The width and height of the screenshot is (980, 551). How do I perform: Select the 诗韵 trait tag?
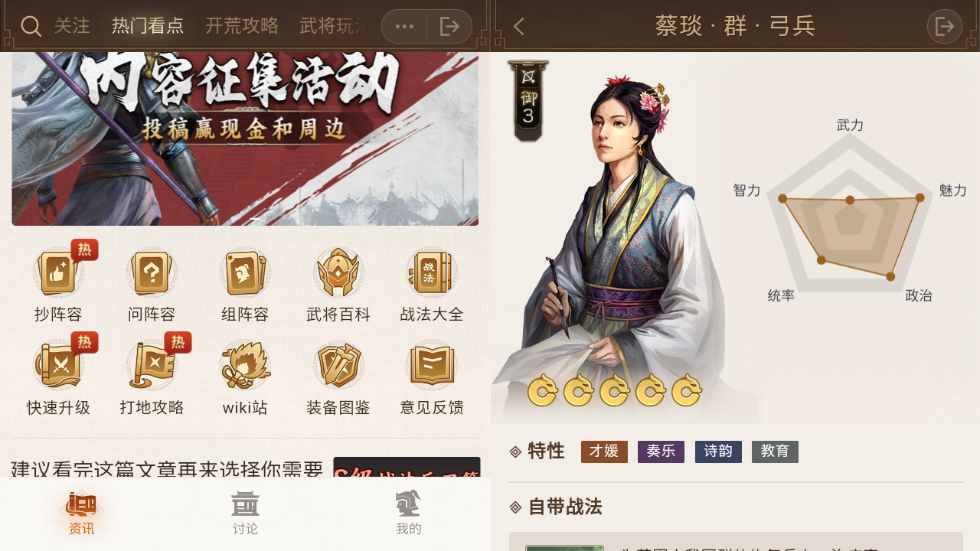pyautogui.click(x=718, y=452)
